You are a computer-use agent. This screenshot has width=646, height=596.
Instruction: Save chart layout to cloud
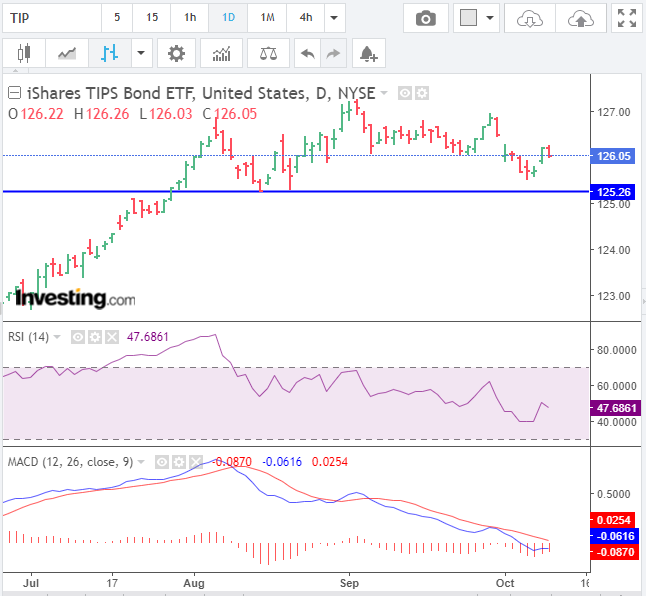point(581,18)
